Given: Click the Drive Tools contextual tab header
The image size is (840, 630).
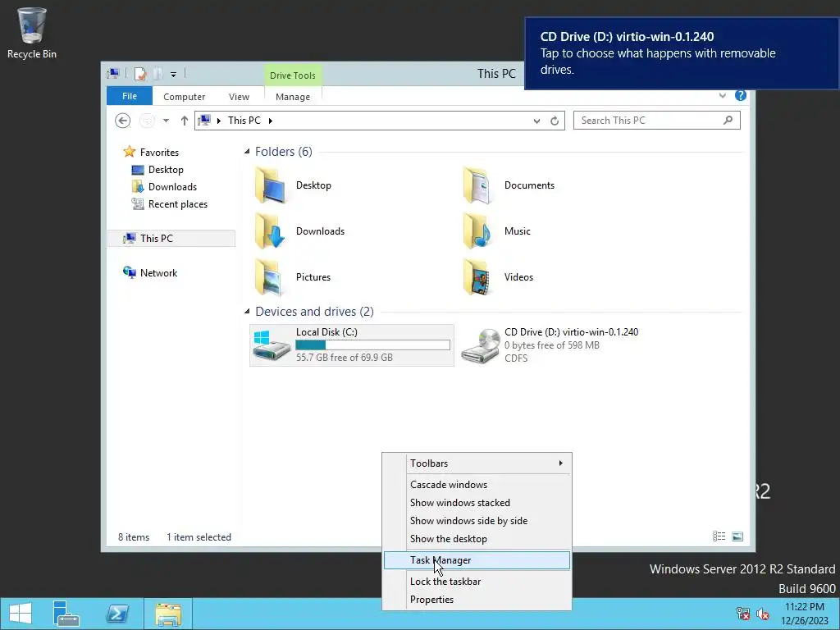Looking at the screenshot, I should [293, 75].
